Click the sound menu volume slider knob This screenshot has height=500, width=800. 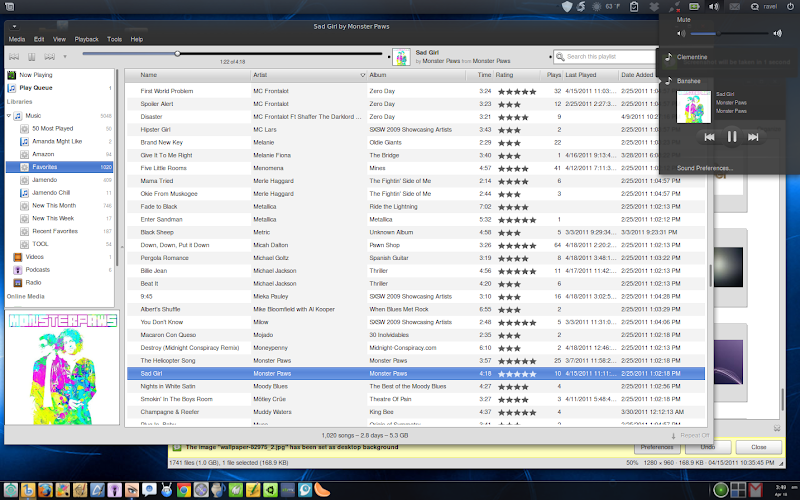click(x=718, y=34)
